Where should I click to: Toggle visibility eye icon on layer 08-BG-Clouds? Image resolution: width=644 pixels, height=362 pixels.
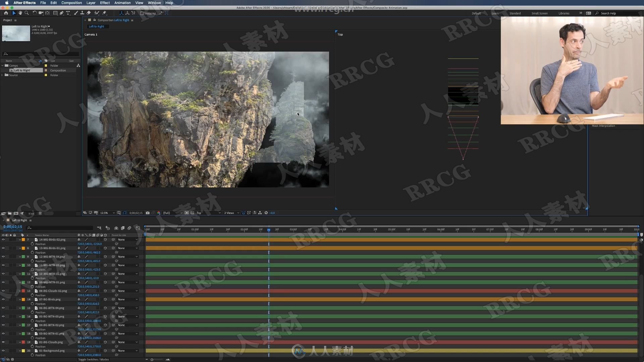[4, 291]
